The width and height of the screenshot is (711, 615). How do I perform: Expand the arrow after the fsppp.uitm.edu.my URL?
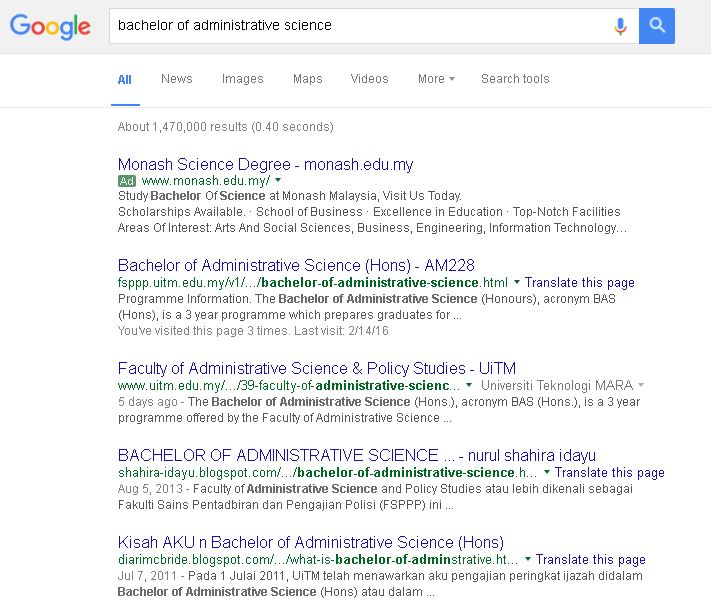[516, 282]
